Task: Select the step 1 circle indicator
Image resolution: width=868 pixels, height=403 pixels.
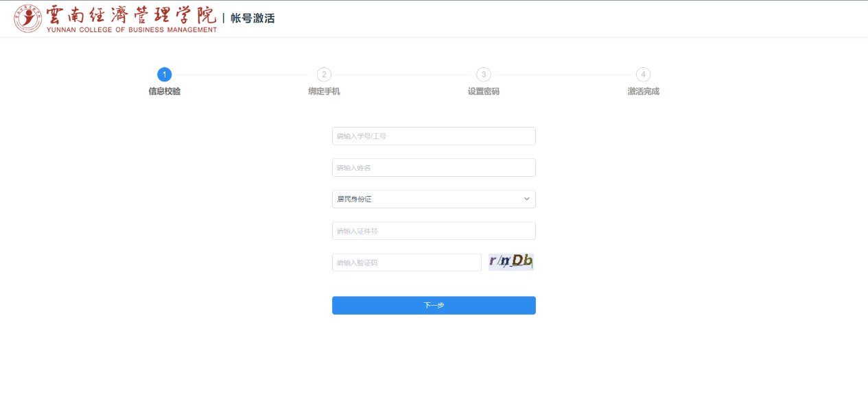Action: (x=164, y=75)
